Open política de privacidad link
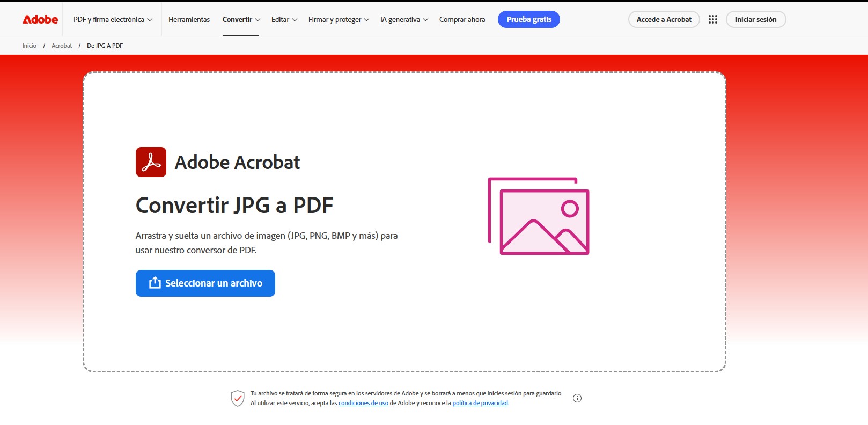Viewport: 868px width, 425px height. coord(480,403)
